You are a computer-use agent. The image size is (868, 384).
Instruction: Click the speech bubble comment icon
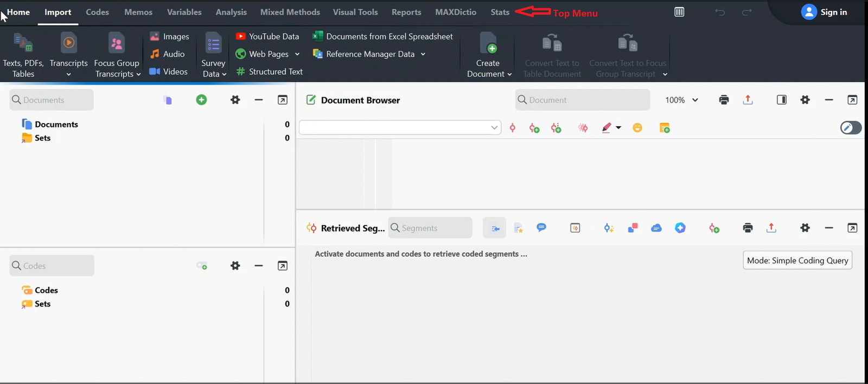point(541,228)
